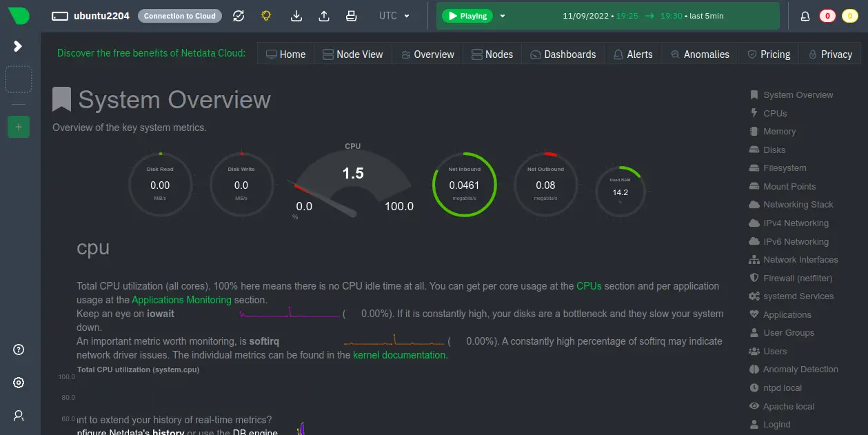Click the Disk Read gauge
Viewport: 868px width, 435px height.
[160, 185]
